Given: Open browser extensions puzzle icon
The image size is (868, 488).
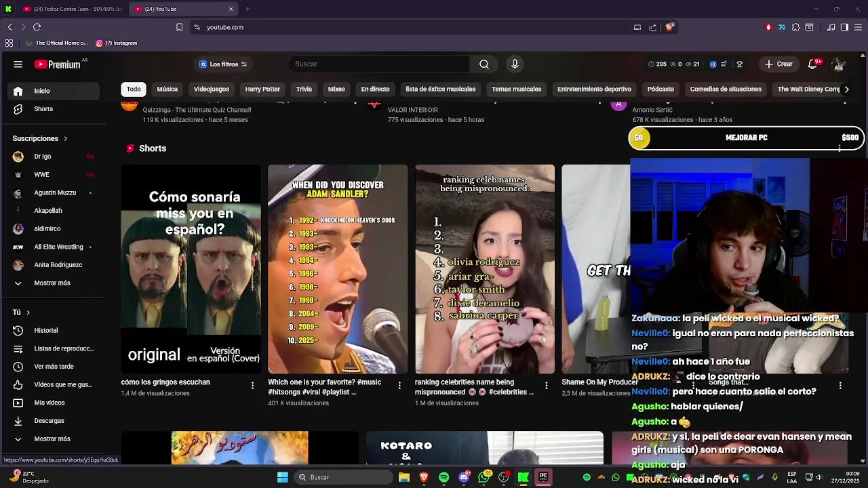Looking at the screenshot, I should coord(796,27).
